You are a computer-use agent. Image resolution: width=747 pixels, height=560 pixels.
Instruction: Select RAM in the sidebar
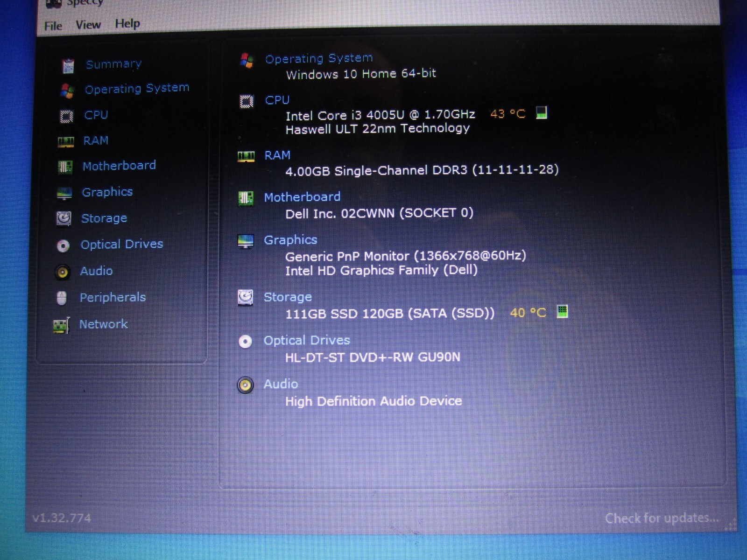pyautogui.click(x=96, y=140)
